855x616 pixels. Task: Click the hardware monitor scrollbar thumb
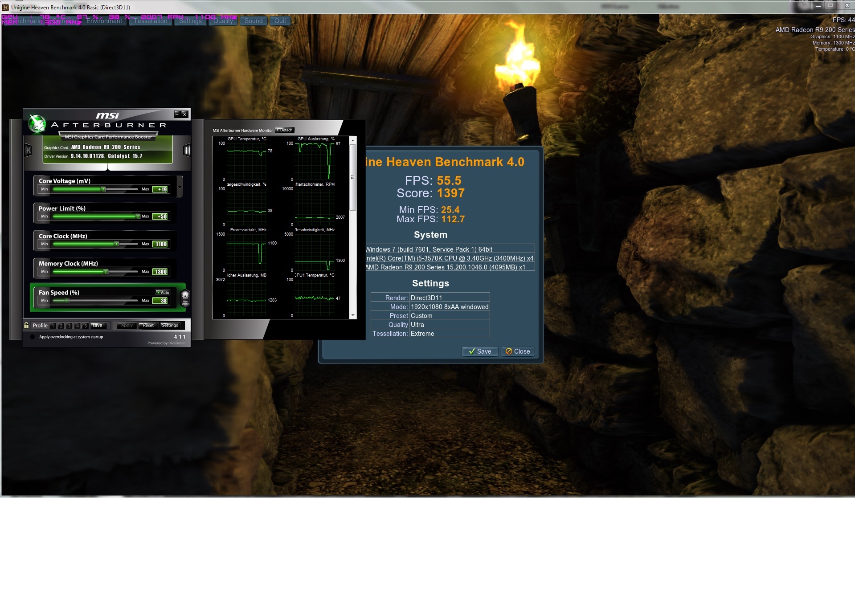353,177
